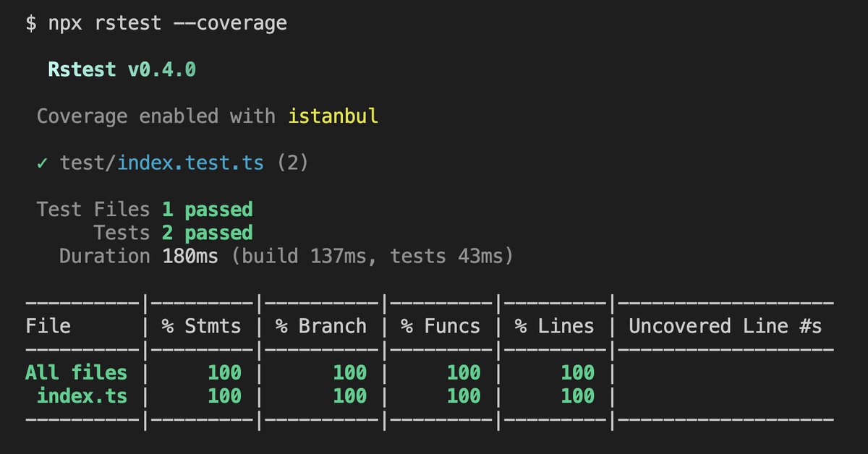The image size is (868, 454).
Task: Click the % Lines value for All files
Action: (577, 372)
